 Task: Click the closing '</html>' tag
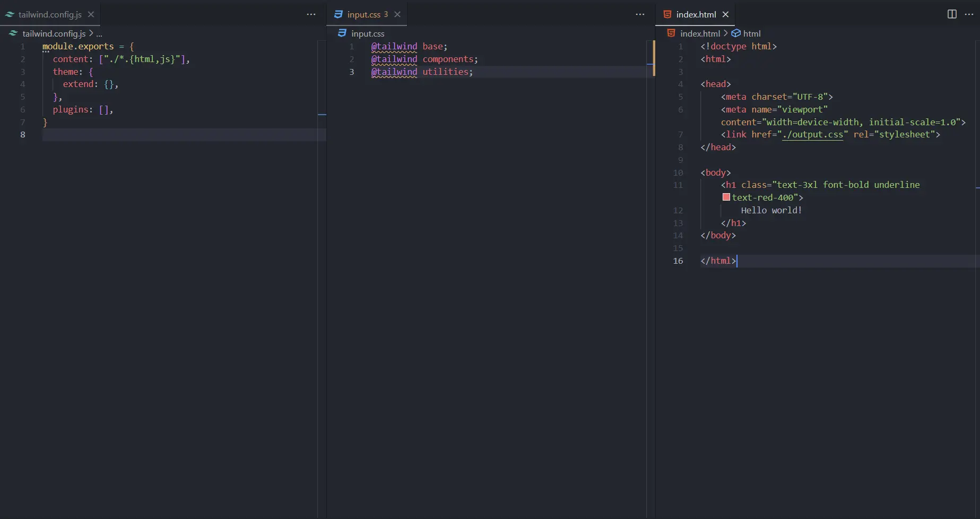pos(718,261)
